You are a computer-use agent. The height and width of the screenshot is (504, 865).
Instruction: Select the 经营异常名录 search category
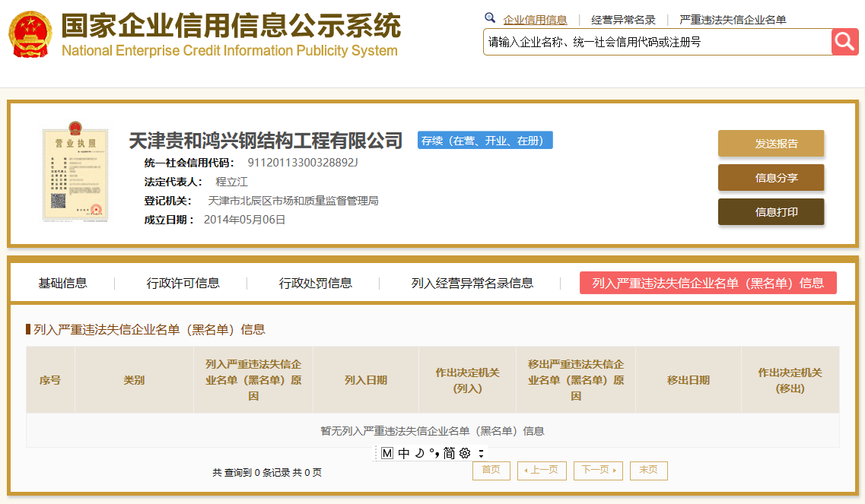point(623,20)
